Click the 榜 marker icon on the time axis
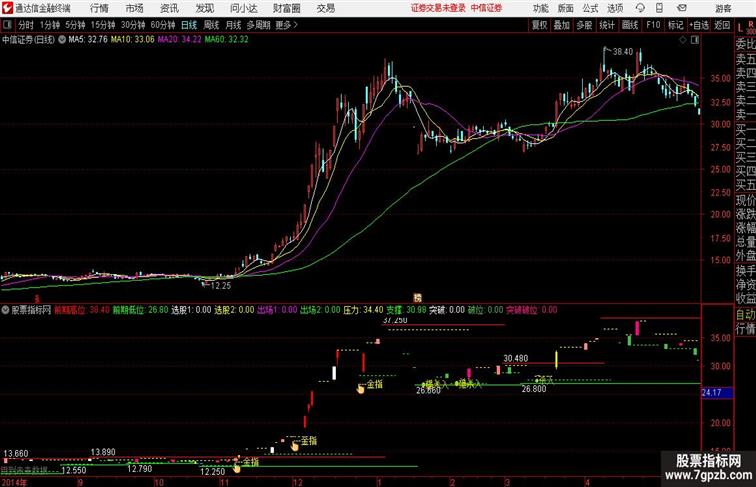 coord(418,298)
